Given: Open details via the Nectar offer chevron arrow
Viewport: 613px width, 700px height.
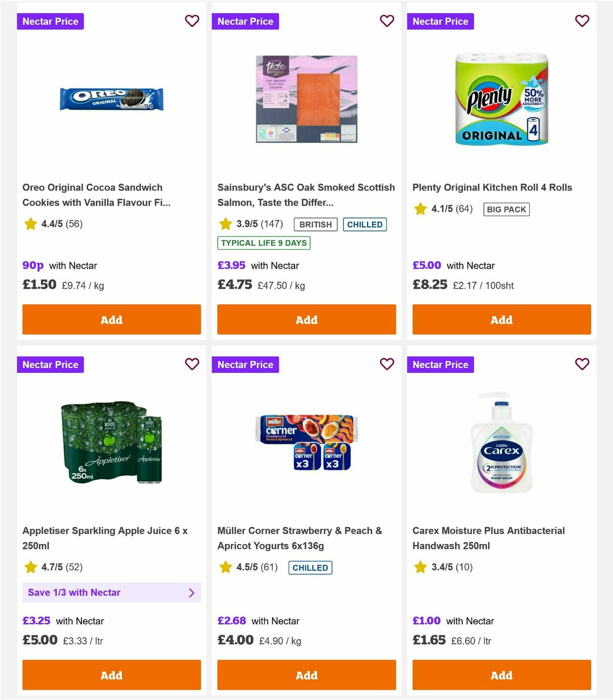Looking at the screenshot, I should (192, 592).
